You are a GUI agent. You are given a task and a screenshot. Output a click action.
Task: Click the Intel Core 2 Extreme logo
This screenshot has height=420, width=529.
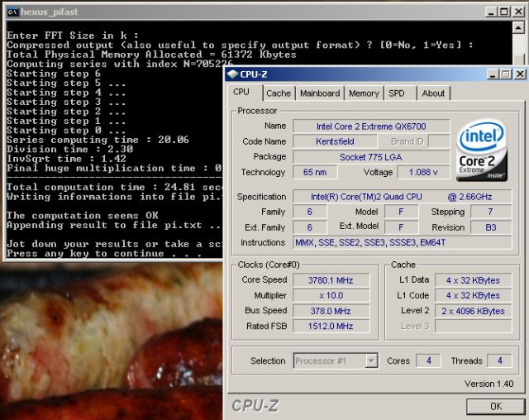click(482, 150)
